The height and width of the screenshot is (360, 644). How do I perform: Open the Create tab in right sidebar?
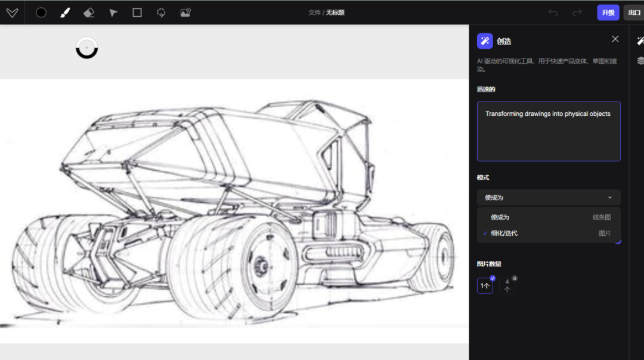click(x=640, y=41)
